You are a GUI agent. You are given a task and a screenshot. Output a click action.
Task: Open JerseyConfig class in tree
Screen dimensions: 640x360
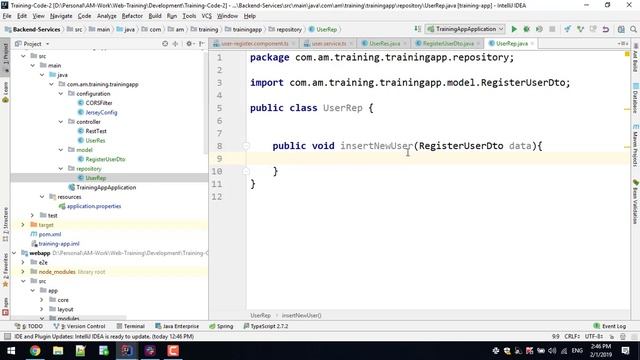(x=101, y=112)
